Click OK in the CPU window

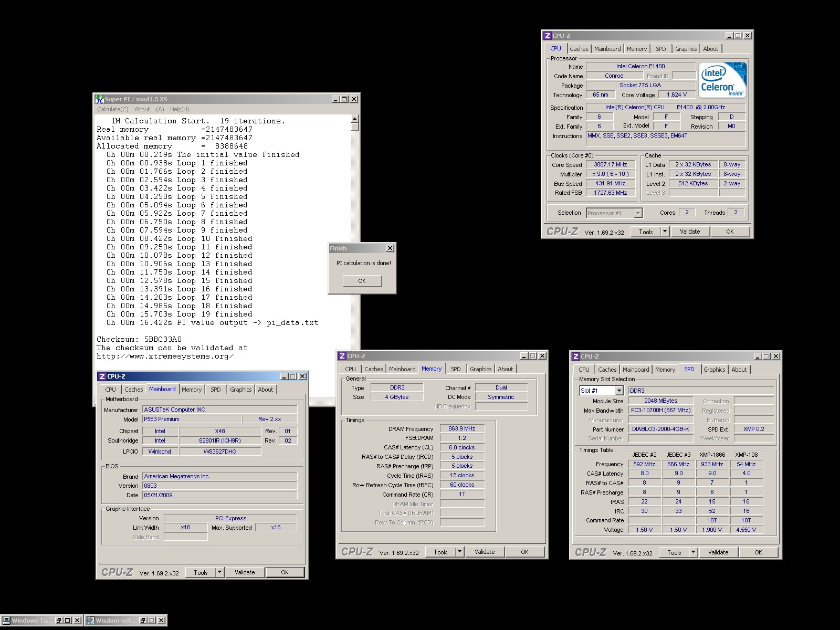730,232
